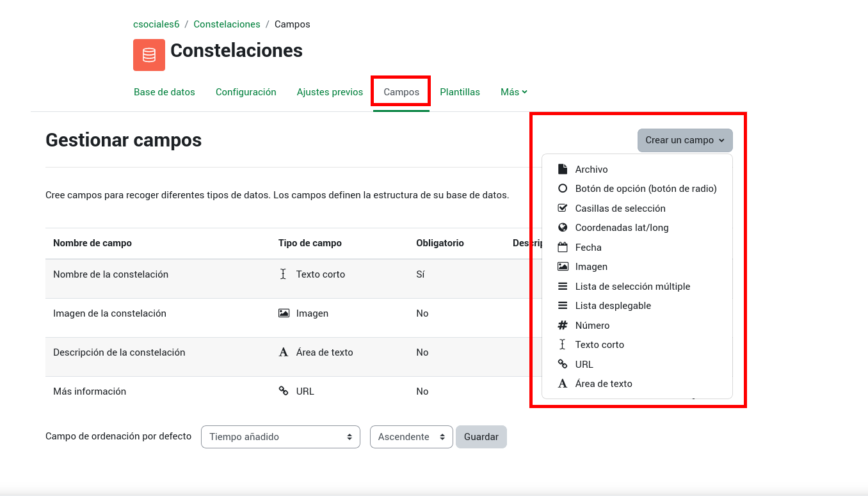Click the globe icon beside Coordenadas lat/long
This screenshot has height=497, width=868.
(x=563, y=228)
